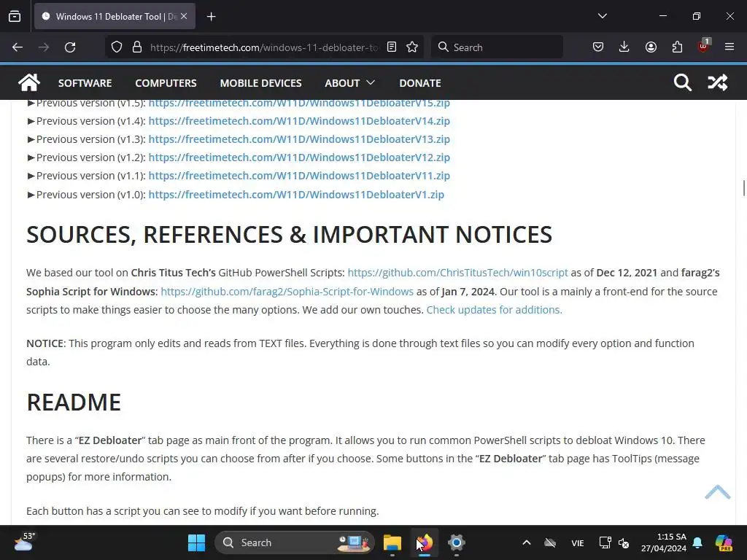
Task: Reload the current page
Action: [70, 47]
